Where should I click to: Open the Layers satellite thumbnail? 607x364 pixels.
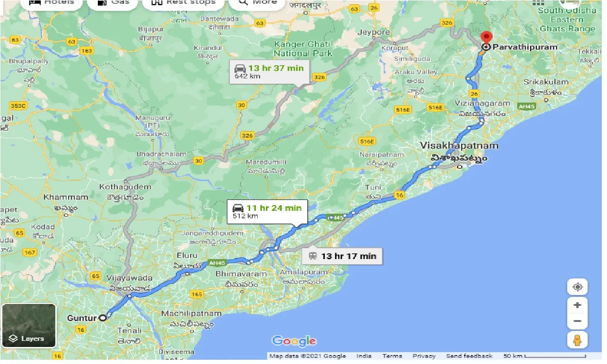pyautogui.click(x=29, y=326)
